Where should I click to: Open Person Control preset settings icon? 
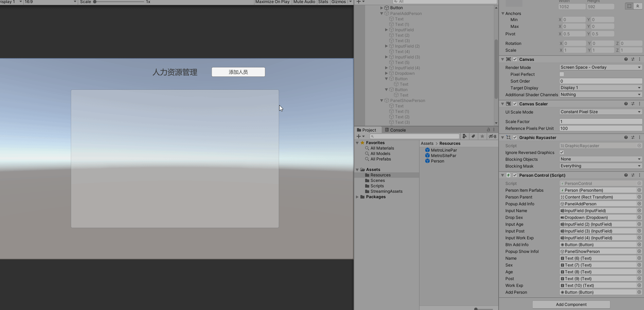(x=633, y=175)
